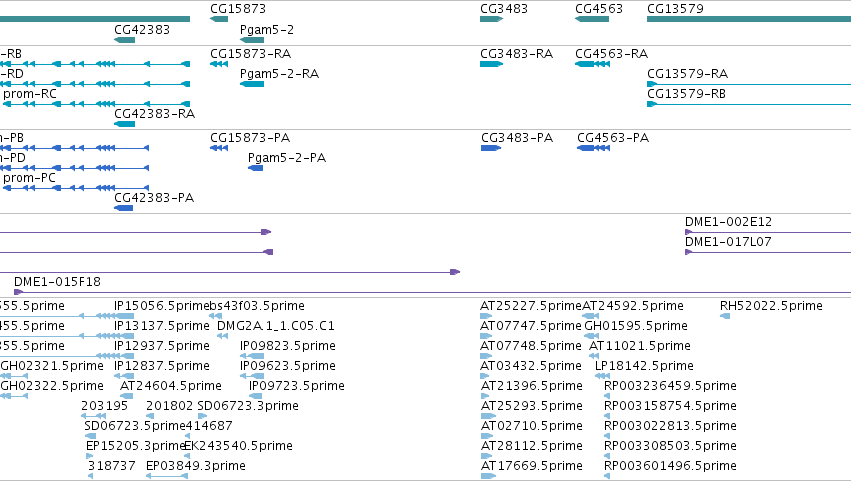The width and height of the screenshot is (851, 481).
Task: Select EST SD06723.3prime
Action: [x=247, y=407]
